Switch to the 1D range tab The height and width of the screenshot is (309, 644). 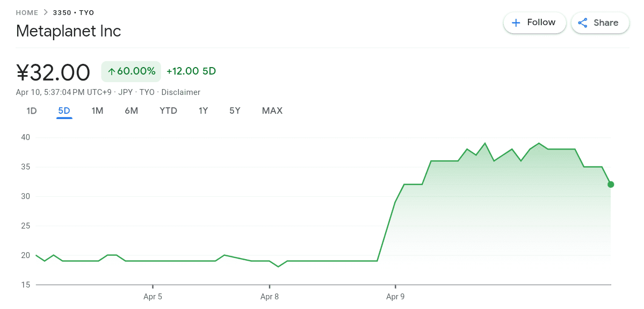tap(32, 111)
